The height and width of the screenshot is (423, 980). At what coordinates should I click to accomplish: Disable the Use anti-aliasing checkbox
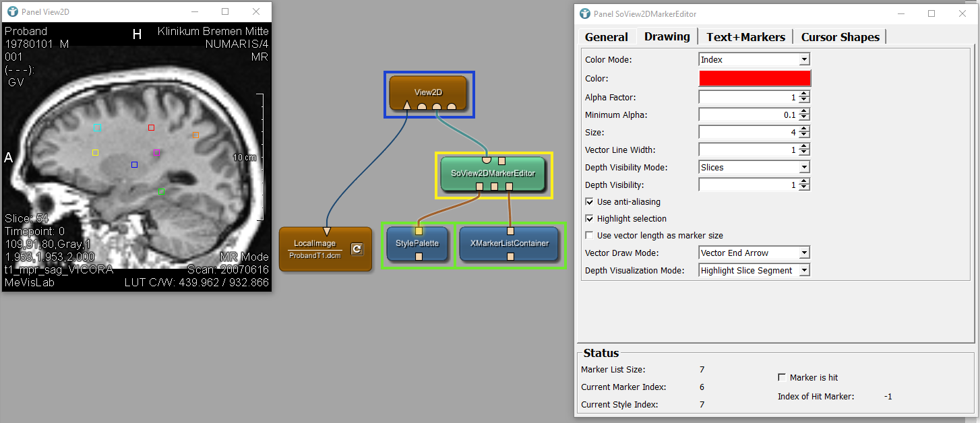(x=590, y=202)
